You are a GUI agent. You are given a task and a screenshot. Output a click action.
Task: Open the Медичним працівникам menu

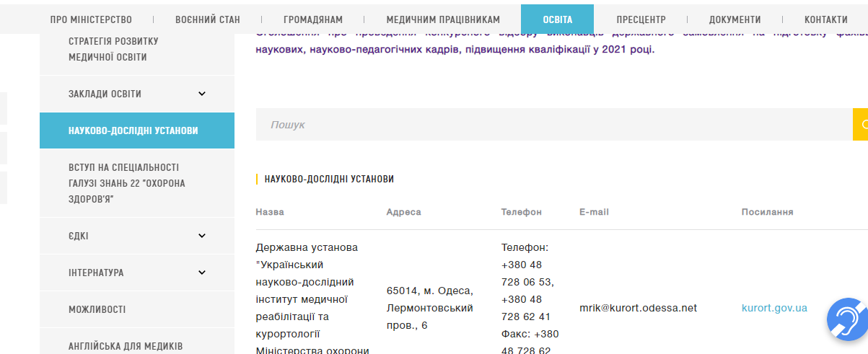click(443, 19)
